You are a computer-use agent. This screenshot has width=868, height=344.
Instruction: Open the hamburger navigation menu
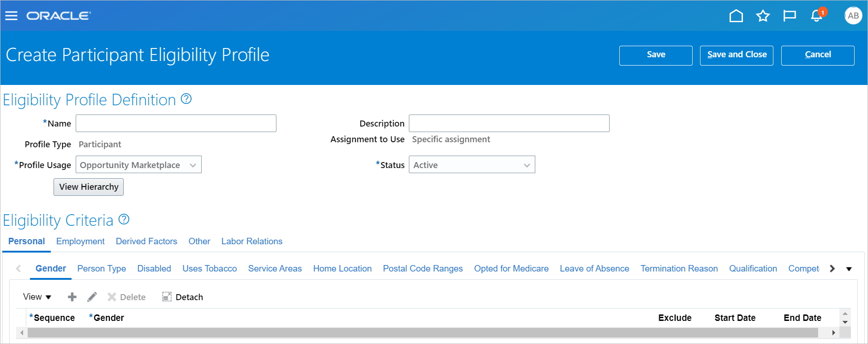(x=11, y=16)
